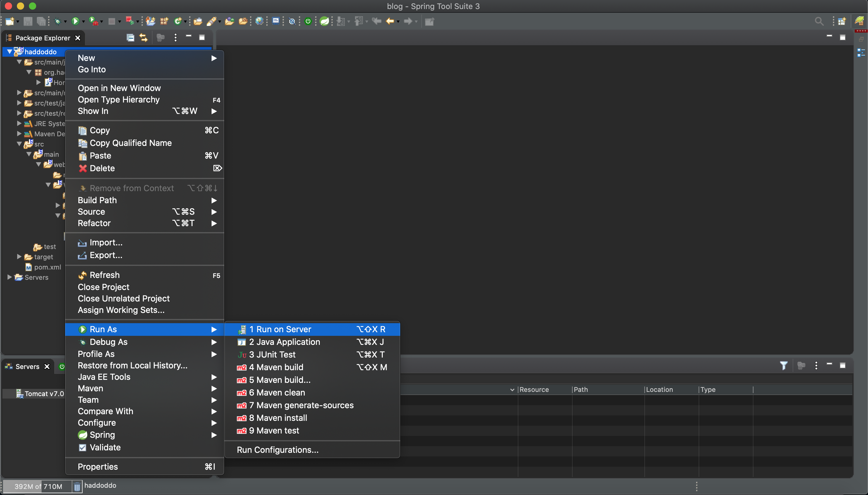
Task: Toggle Link with Editor arrows icon
Action: pos(143,38)
